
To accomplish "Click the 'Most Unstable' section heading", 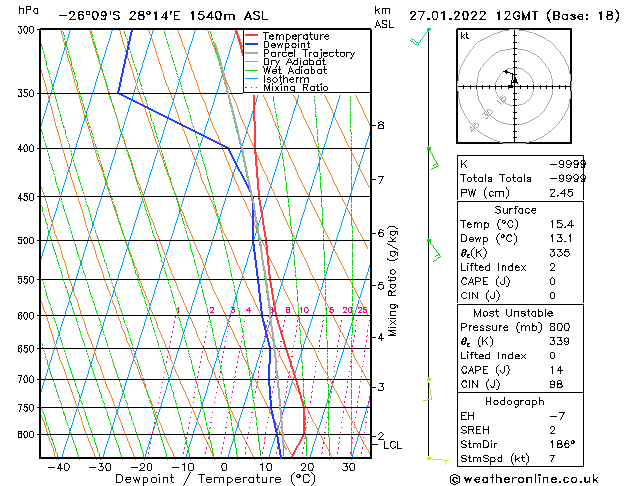I will pyautogui.click(x=513, y=313).
